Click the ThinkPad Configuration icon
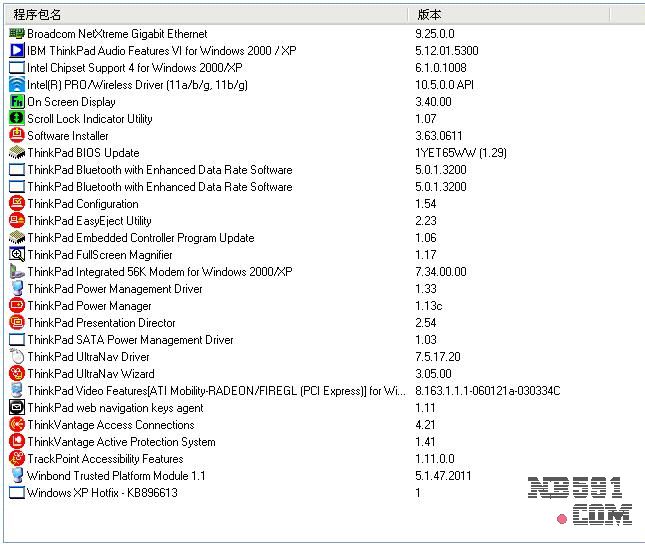Viewport: 645px width, 554px height. coord(17,204)
